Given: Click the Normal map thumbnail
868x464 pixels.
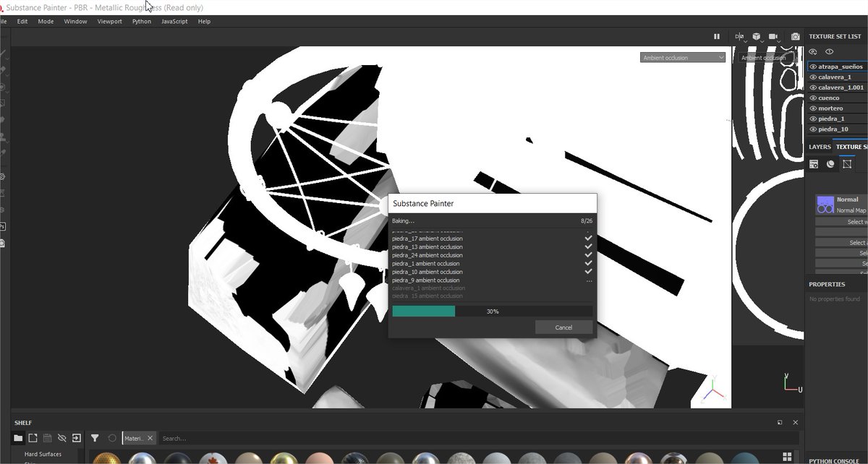Looking at the screenshot, I should pos(825,205).
